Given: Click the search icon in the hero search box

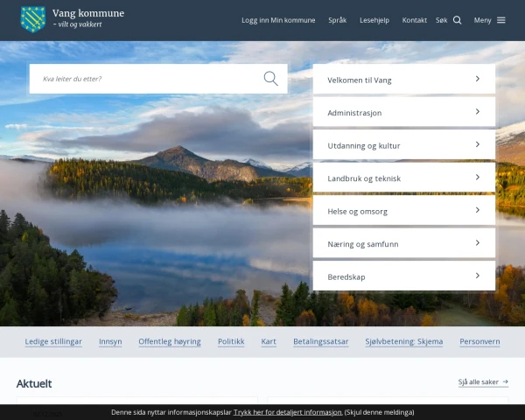Looking at the screenshot, I should click(270, 79).
